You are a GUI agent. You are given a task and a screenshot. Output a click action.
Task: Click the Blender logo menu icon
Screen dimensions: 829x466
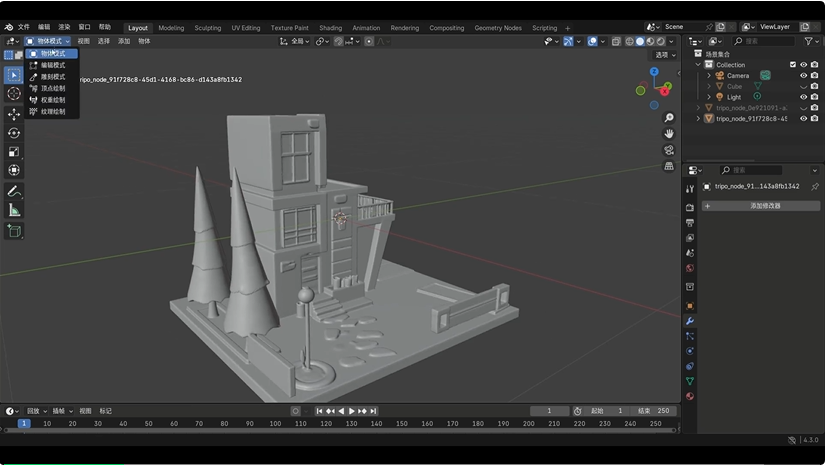[x=8, y=27]
